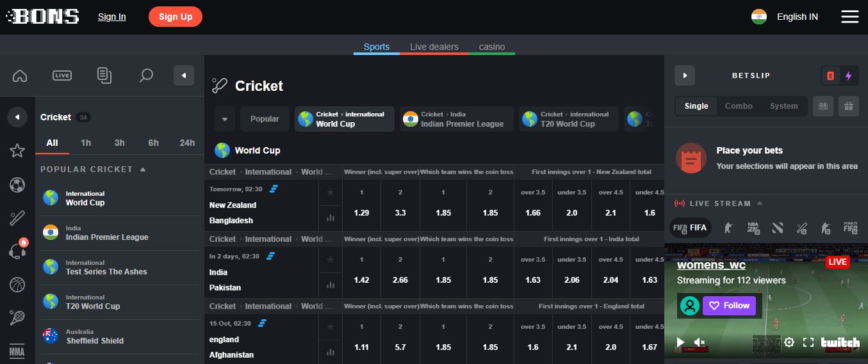This screenshot has height=364, width=868.
Task: Select the tennis racket icon in the sports rail
Action: pos(17,318)
